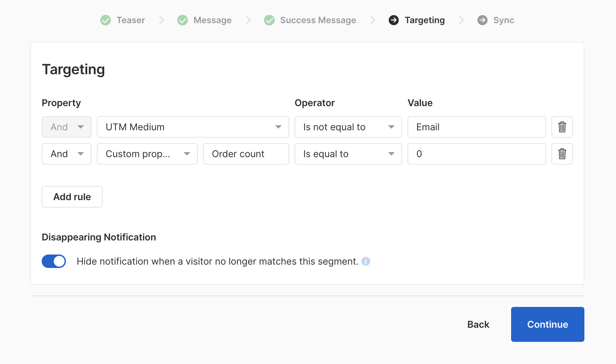Toggle the hide notification switch
This screenshot has width=616, height=364.
(54, 261)
